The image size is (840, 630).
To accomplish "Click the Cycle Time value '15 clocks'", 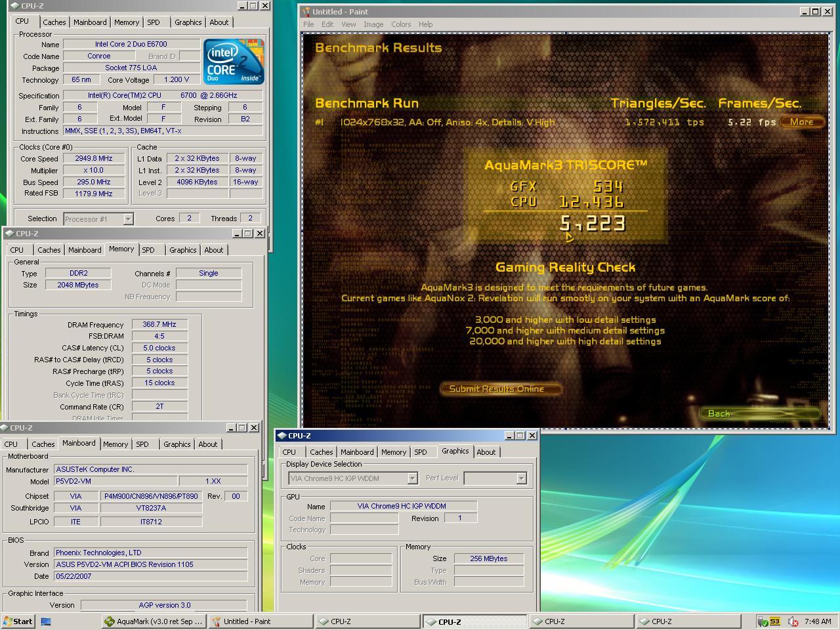I will point(159,383).
